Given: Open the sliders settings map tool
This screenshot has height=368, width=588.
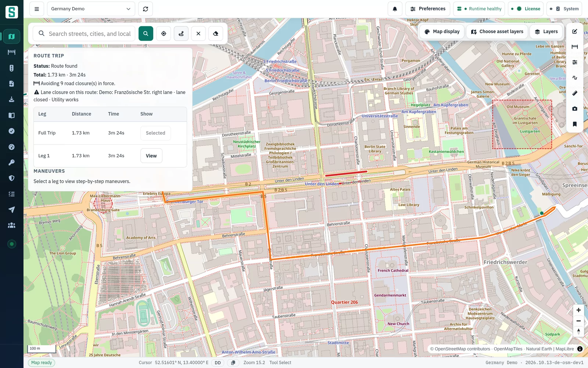Looking at the screenshot, I should [x=575, y=62].
